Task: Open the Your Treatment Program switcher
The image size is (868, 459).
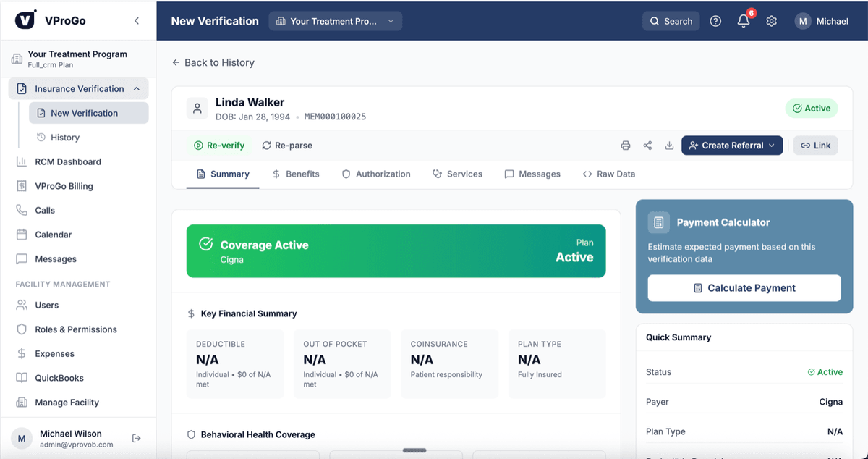Action: (335, 21)
